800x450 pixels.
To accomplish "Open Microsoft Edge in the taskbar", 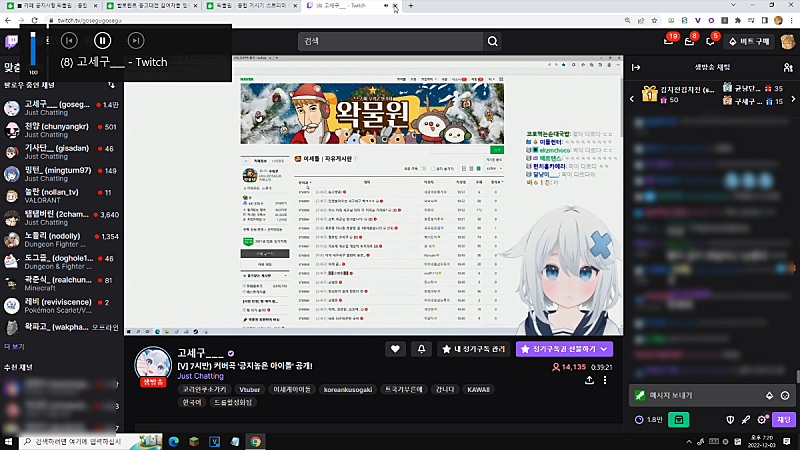I will pyautogui.click(x=173, y=442).
